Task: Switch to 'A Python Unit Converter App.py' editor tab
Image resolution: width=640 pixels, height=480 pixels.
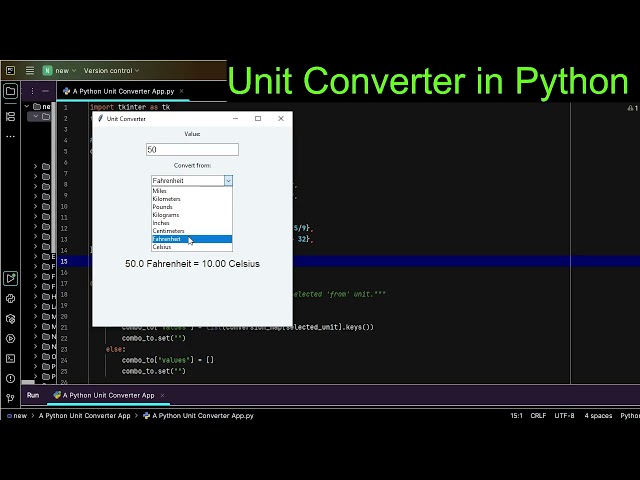Action: (x=123, y=91)
